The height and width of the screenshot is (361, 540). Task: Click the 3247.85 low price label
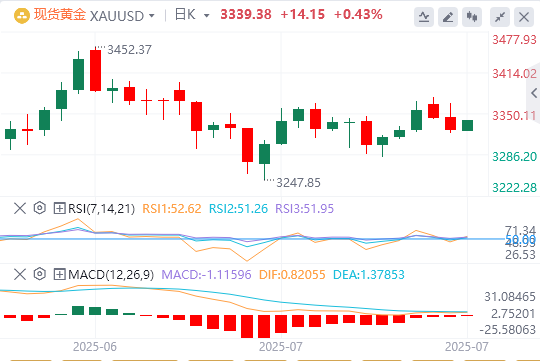coord(298,183)
